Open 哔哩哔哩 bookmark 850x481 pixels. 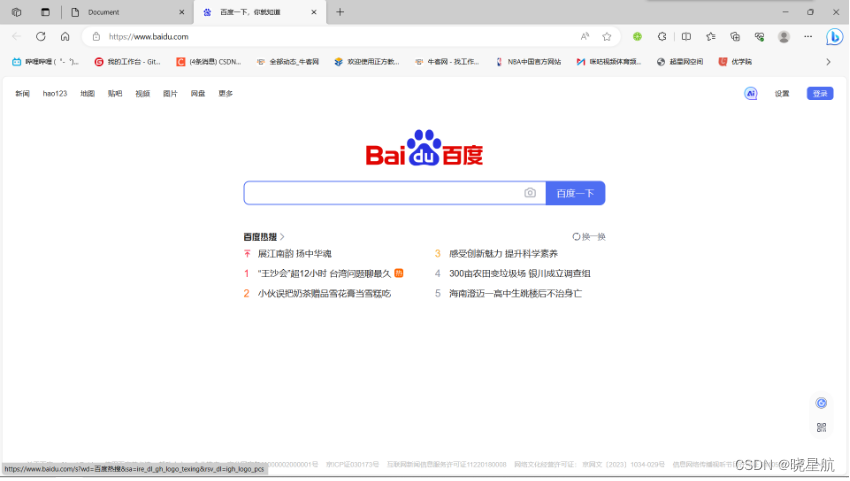click(45, 62)
